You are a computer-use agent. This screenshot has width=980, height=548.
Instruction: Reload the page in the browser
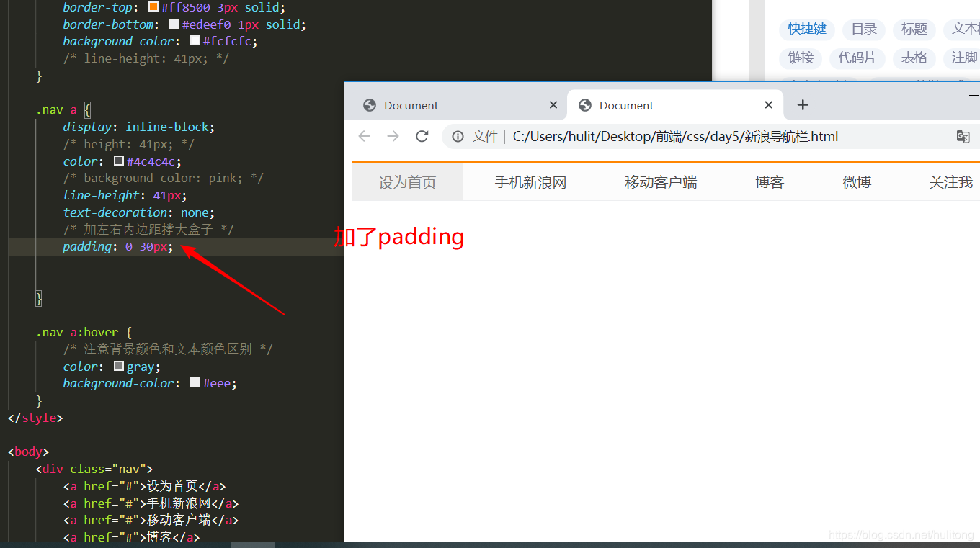point(422,136)
